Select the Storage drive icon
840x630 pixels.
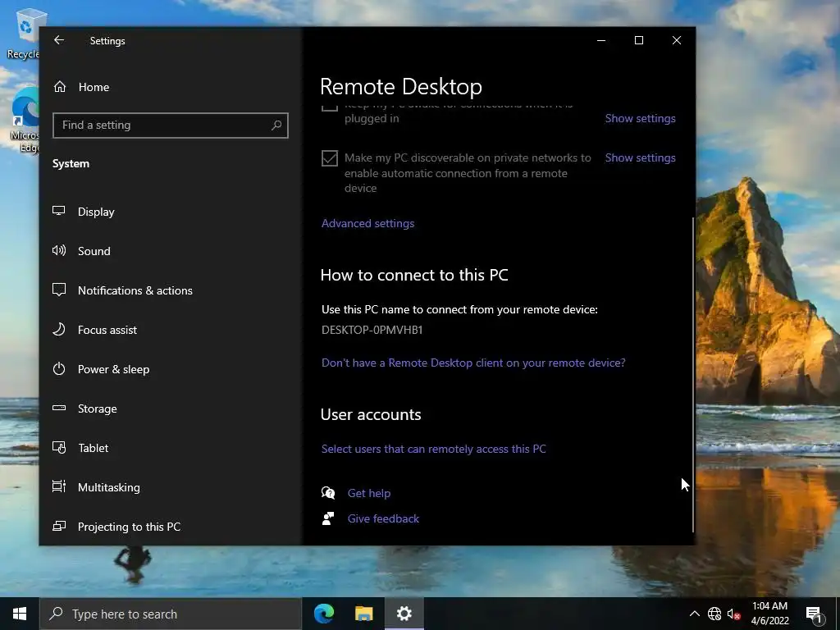[x=59, y=408]
